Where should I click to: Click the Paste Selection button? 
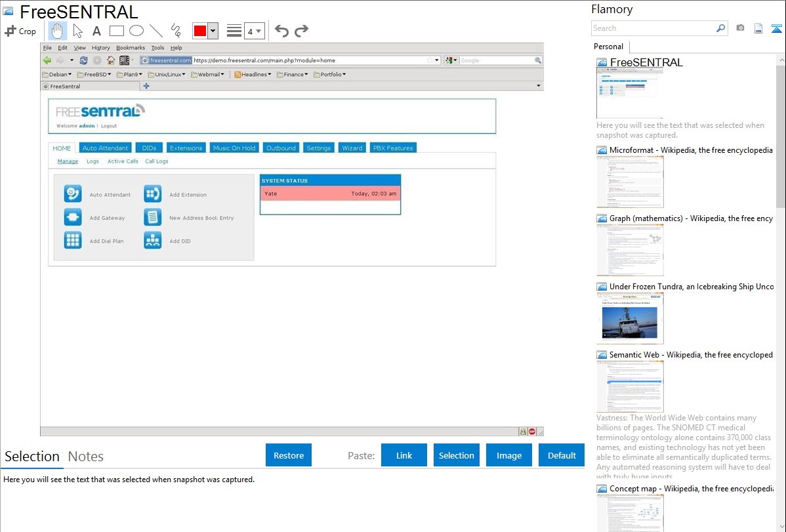point(456,455)
